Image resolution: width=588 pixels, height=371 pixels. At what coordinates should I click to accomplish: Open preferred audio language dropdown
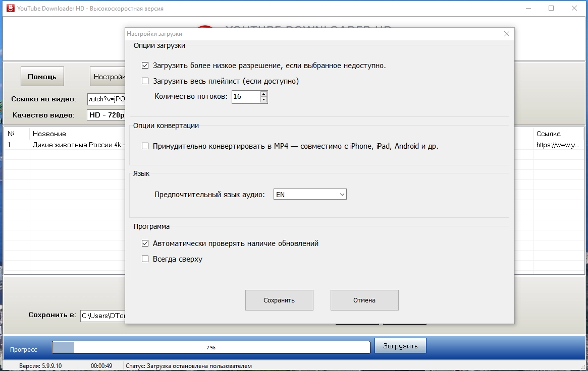pos(310,194)
